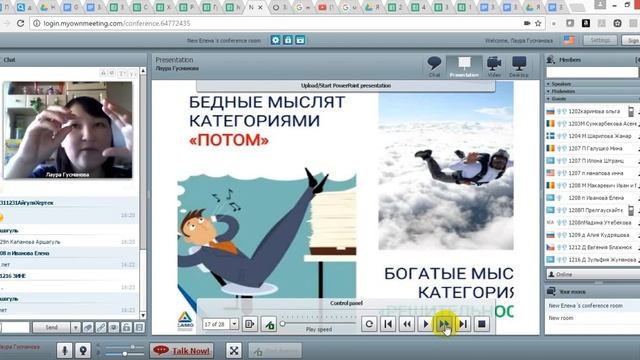The height and width of the screenshot is (360, 640).
Task: Click the Send chat button
Action: (51, 327)
